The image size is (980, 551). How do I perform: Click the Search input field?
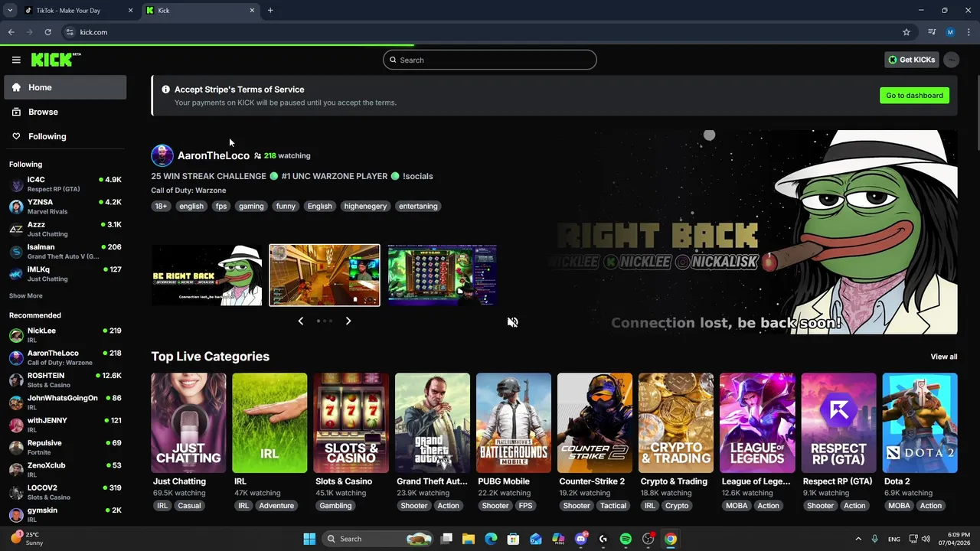point(490,60)
